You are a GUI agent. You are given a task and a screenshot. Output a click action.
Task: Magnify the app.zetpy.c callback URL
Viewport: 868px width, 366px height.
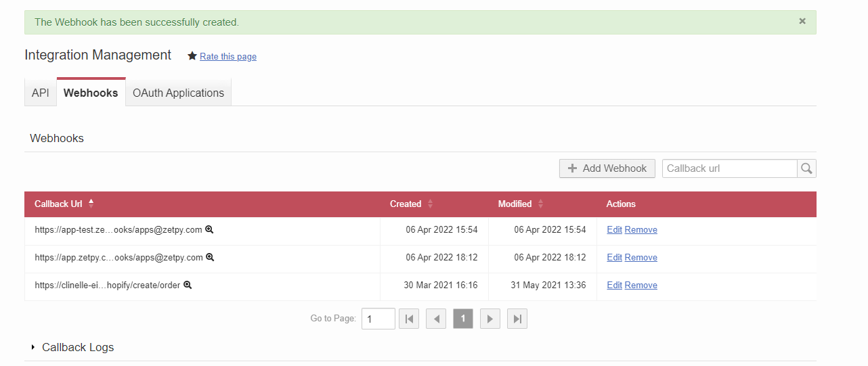tap(210, 258)
